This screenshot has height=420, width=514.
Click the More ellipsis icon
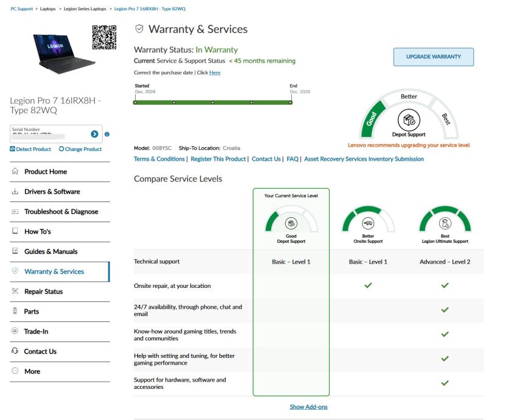15,371
